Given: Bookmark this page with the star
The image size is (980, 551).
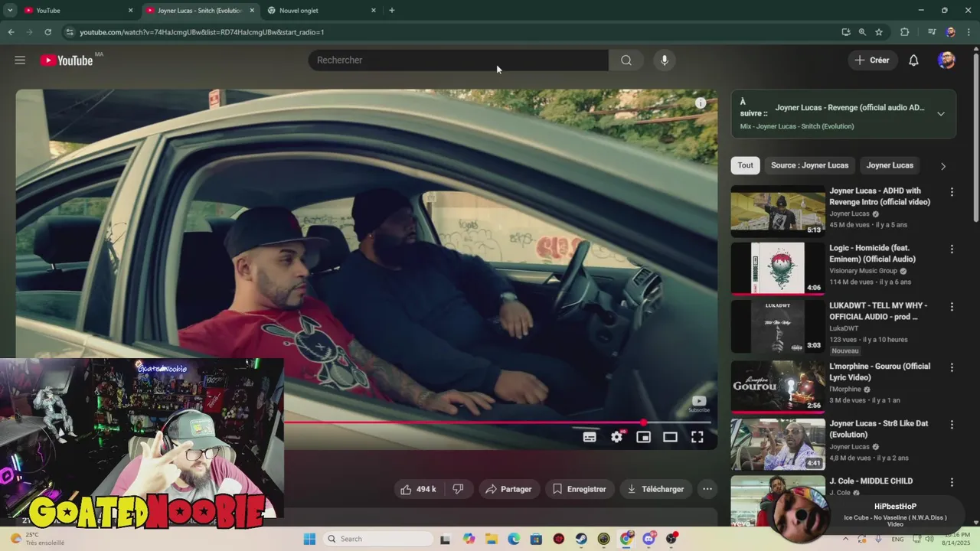Looking at the screenshot, I should 879,32.
